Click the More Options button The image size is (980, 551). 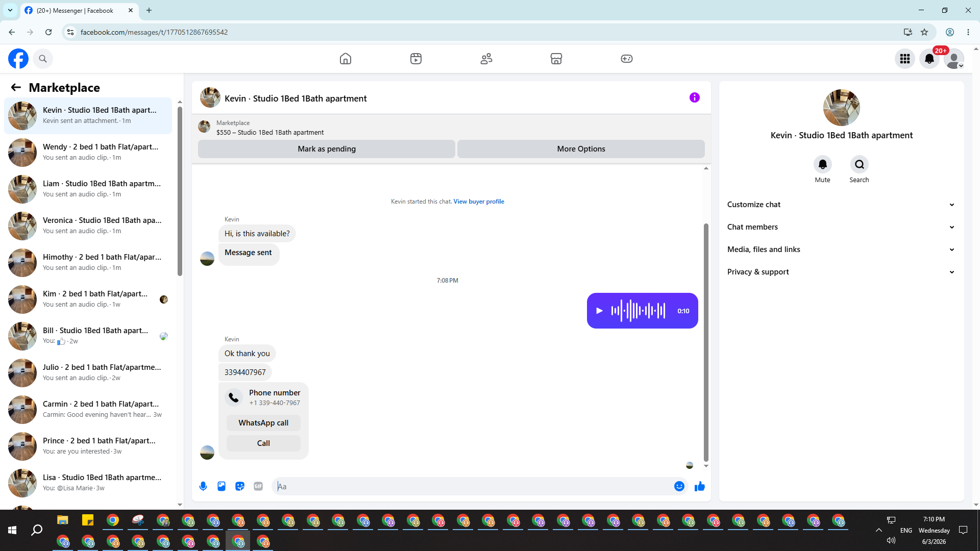581,149
